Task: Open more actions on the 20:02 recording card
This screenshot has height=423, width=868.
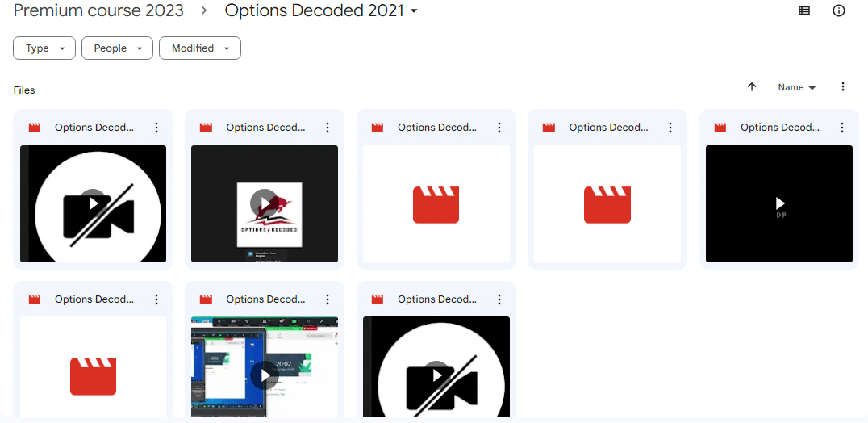Action: coord(328,299)
